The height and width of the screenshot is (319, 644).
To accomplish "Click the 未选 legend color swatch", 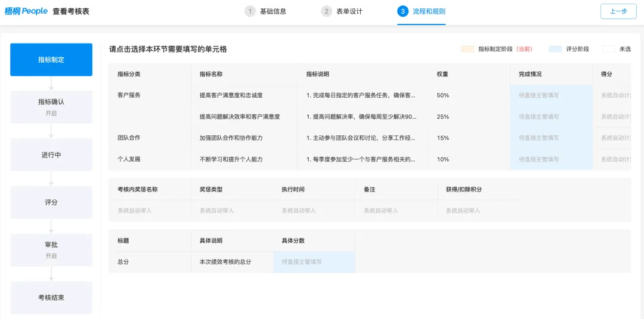I will (x=609, y=49).
